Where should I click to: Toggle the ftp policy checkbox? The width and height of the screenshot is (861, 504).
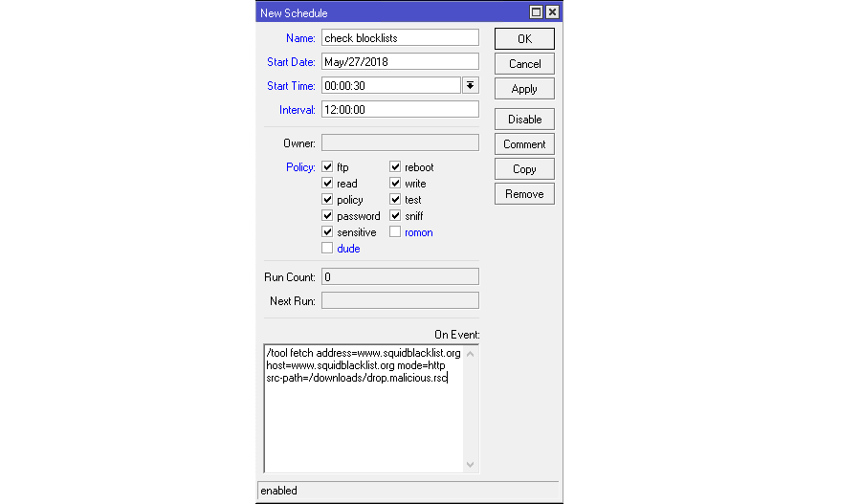pos(327,167)
